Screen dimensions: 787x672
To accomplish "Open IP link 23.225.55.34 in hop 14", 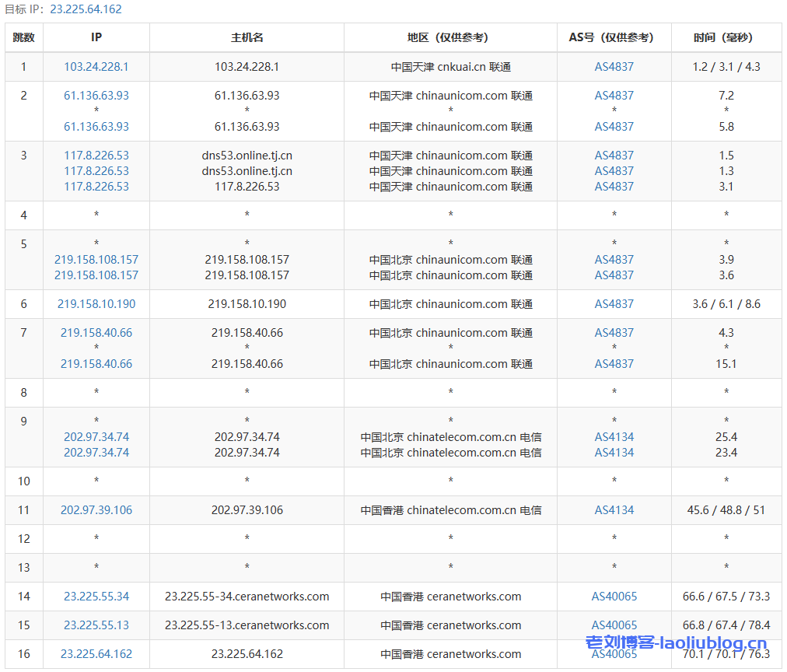I will tap(96, 597).
